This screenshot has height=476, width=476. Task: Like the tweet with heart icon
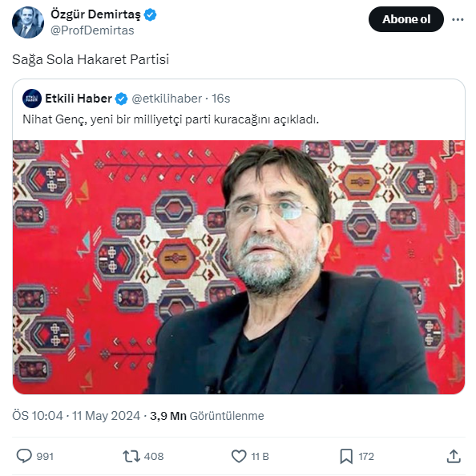tap(239, 456)
